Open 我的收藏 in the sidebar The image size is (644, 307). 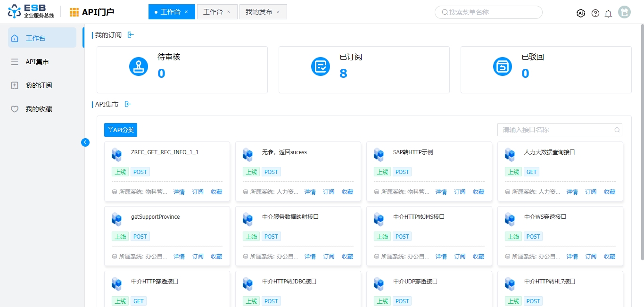point(39,109)
